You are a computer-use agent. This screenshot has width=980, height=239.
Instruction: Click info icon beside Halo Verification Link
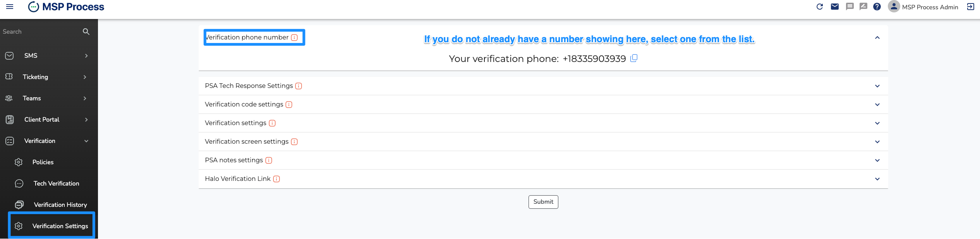276,179
